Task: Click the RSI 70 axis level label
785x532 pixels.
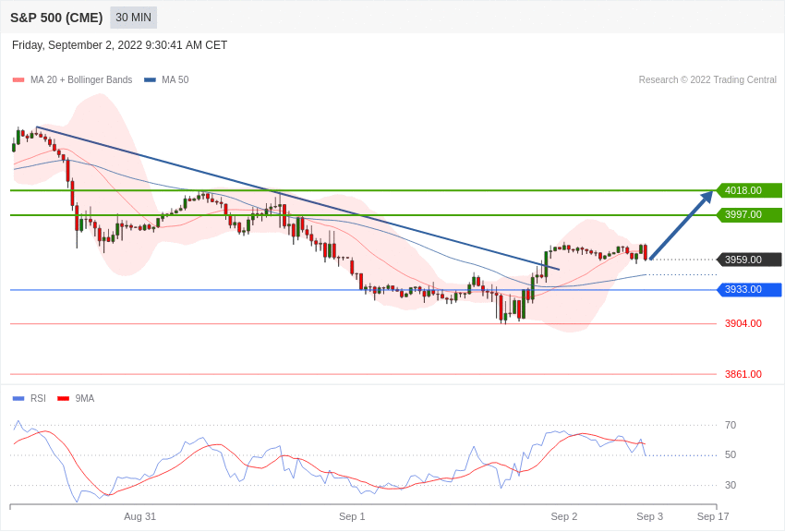Action: pos(731,426)
